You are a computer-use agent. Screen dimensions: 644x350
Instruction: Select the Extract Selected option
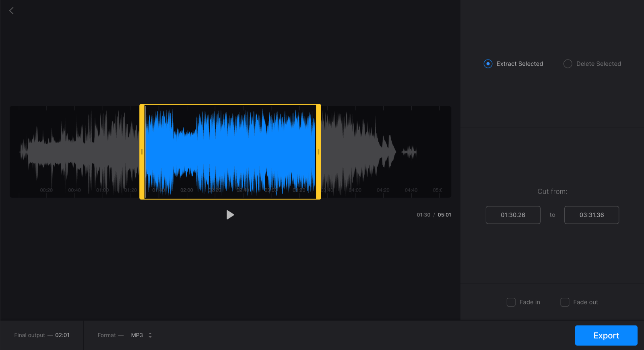click(513, 64)
